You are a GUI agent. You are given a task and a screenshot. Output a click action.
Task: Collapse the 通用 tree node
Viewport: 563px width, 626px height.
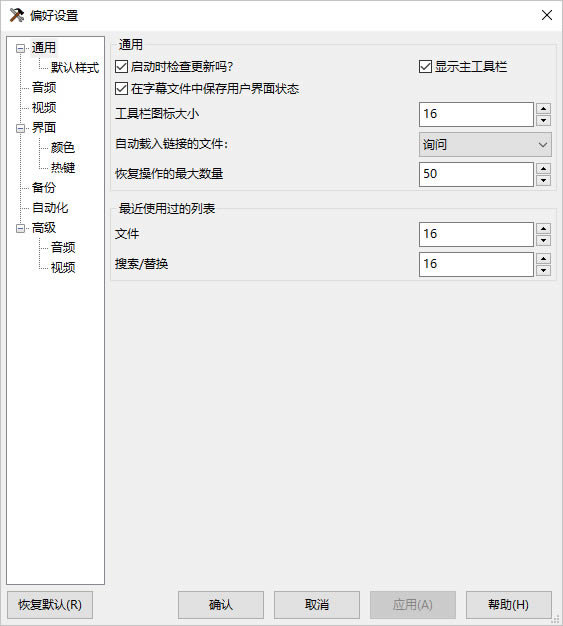point(20,48)
